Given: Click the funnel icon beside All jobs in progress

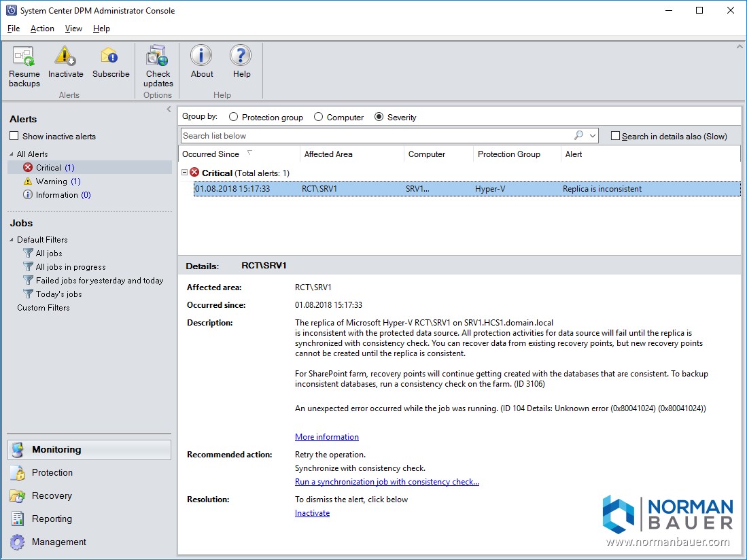Looking at the screenshot, I should [28, 266].
